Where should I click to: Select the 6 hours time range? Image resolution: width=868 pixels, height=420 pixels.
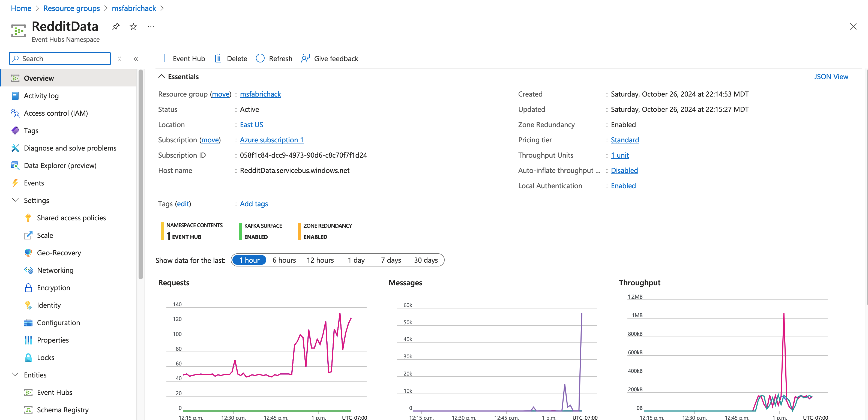[284, 260]
